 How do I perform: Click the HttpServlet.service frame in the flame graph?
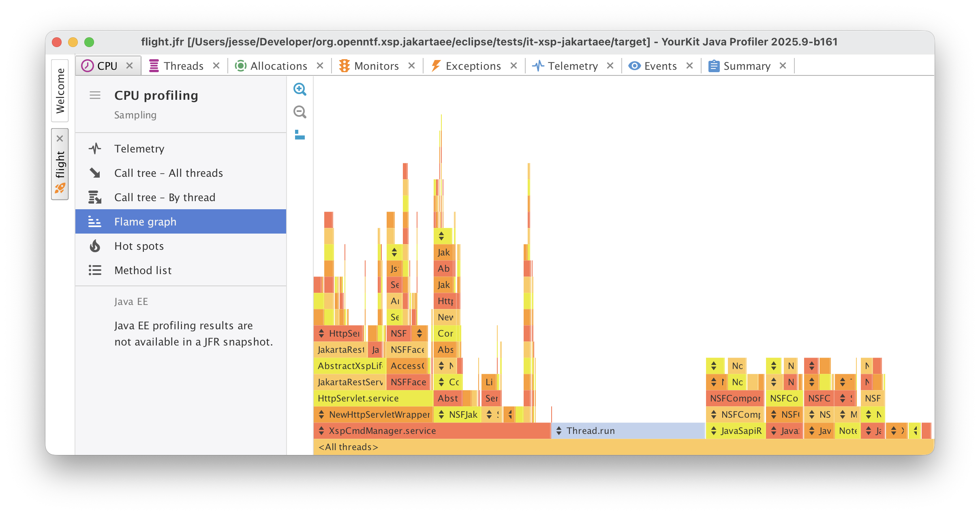pos(357,398)
